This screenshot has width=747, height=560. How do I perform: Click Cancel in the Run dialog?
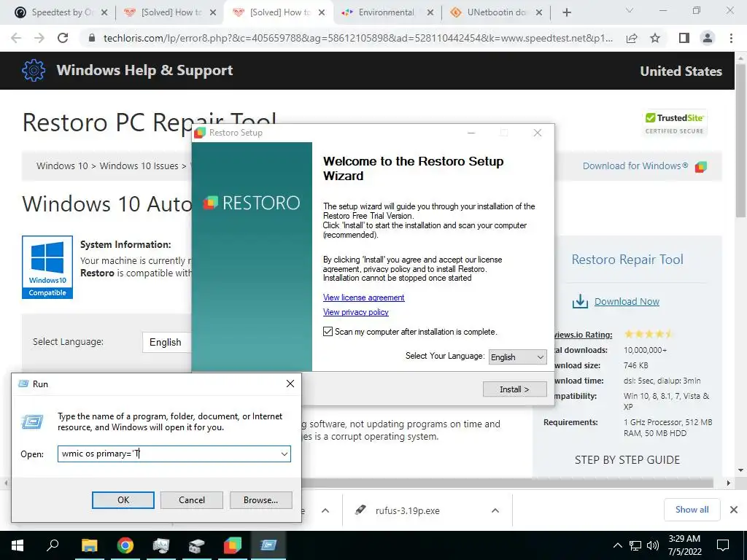pos(192,500)
